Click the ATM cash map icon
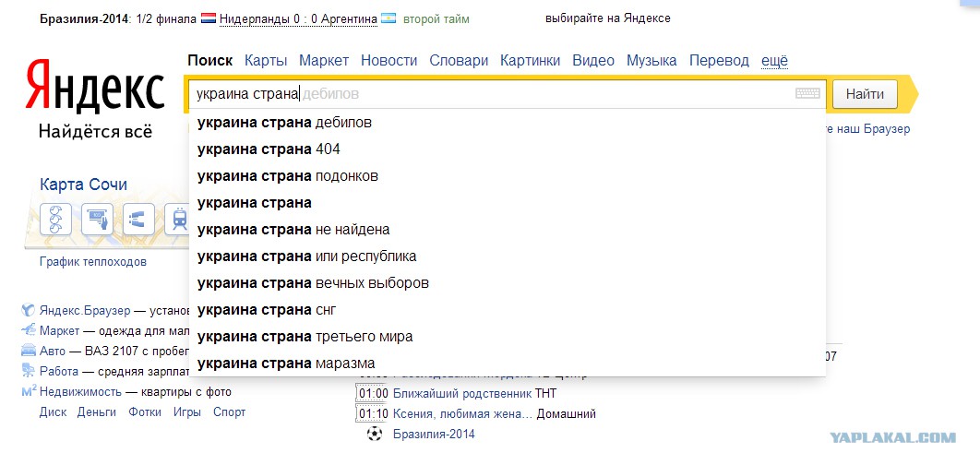This screenshot has width=980, height=465. click(x=97, y=220)
